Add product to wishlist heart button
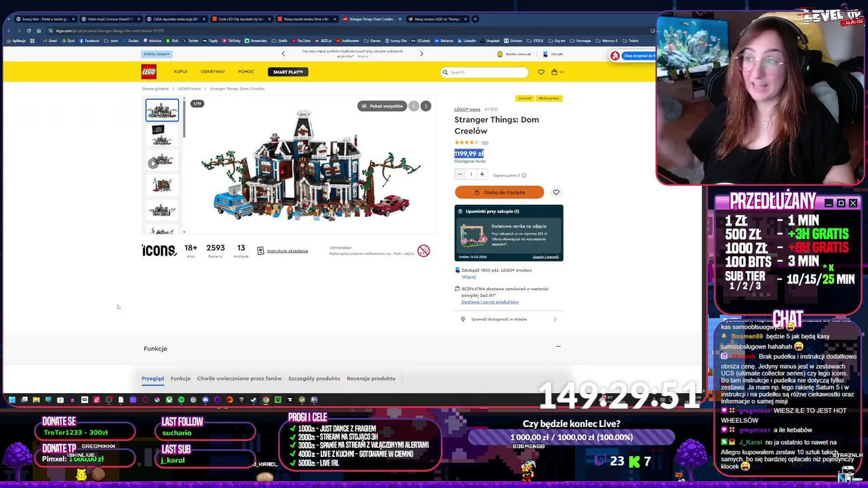Viewport: 868px width, 488px height. click(x=556, y=192)
